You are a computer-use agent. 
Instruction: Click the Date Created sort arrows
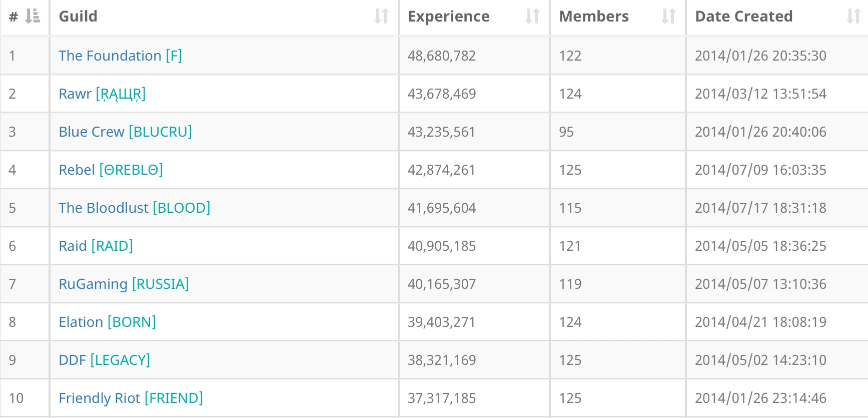[x=853, y=16]
